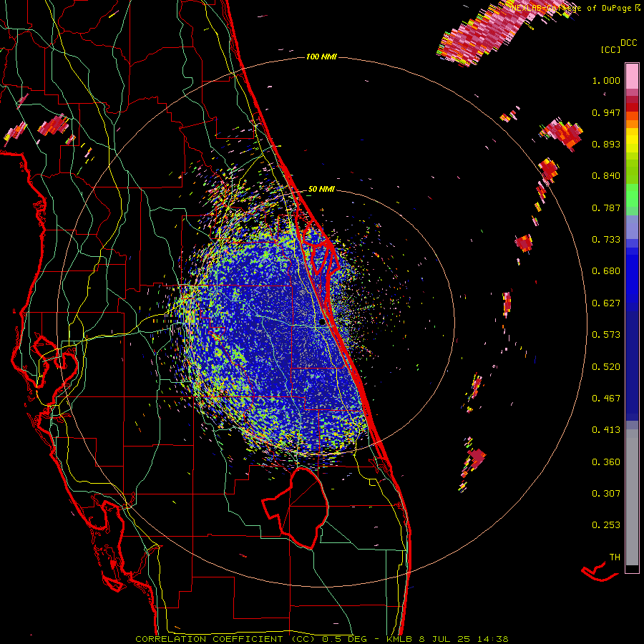Click the 0.680 legend value

pyautogui.click(x=606, y=271)
